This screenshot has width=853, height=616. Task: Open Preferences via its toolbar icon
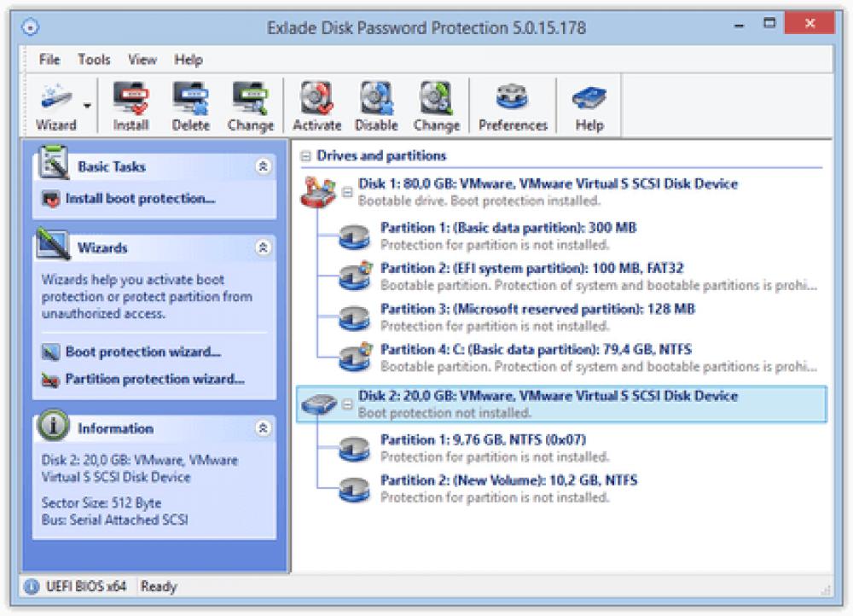pyautogui.click(x=512, y=102)
